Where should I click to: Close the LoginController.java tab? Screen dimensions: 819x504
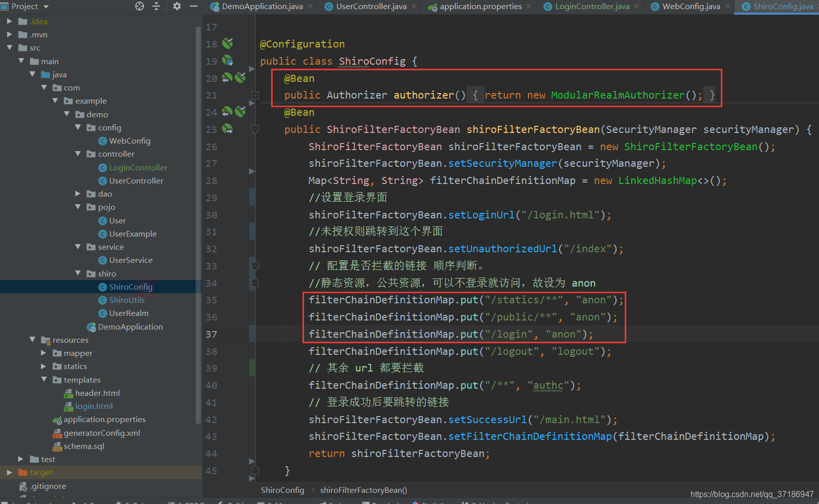point(636,6)
